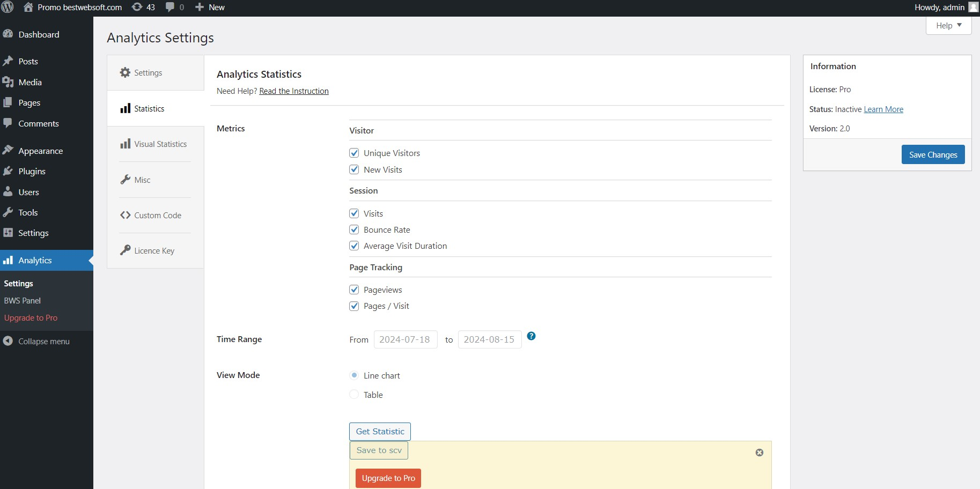Click the From date input field
The width and height of the screenshot is (980, 489).
[405, 339]
